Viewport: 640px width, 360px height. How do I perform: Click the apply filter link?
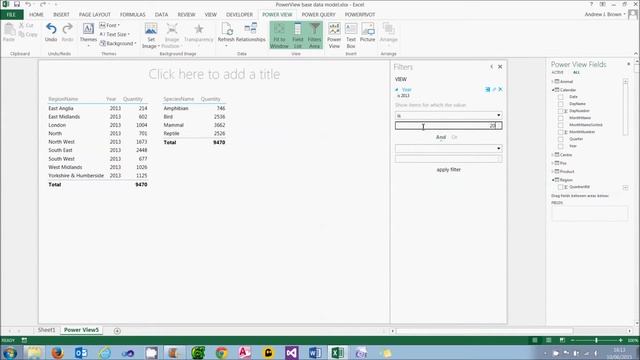pyautogui.click(x=449, y=170)
